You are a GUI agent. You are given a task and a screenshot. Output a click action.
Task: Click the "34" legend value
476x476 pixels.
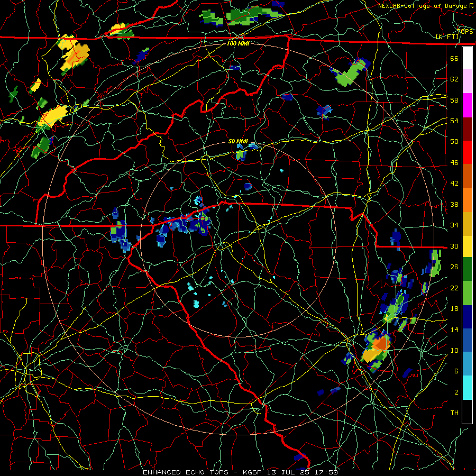(x=454, y=225)
